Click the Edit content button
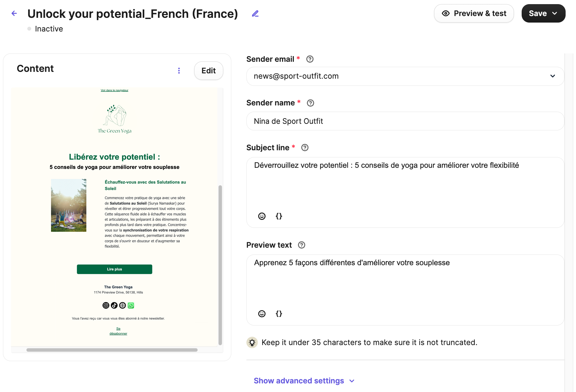The height and width of the screenshot is (392, 576). 208,71
